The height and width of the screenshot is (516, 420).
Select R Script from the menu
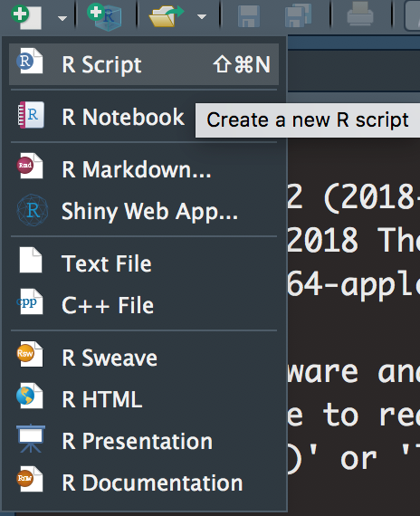click(144, 64)
